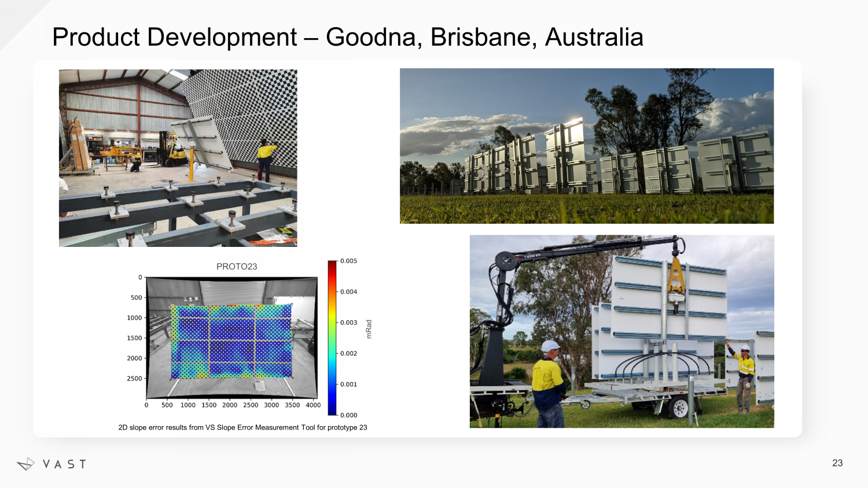The height and width of the screenshot is (488, 868).
Task: Click the x-axis tick label 3000
Action: (271, 405)
